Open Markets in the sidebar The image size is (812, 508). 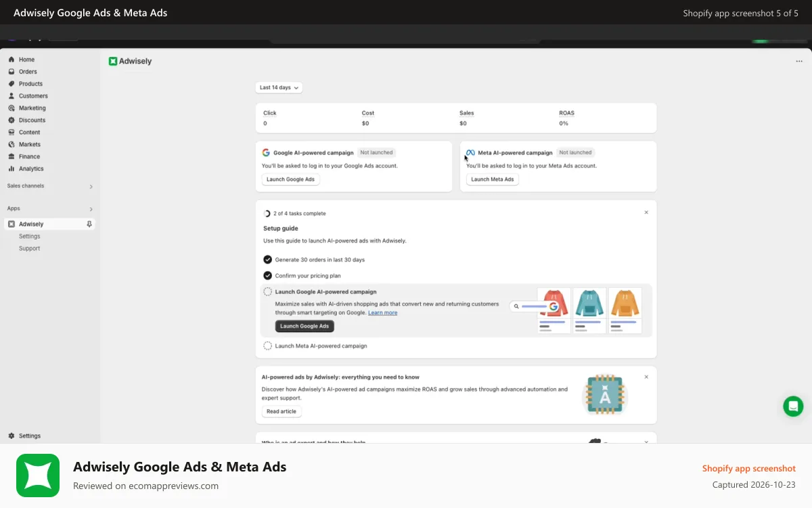tap(29, 145)
